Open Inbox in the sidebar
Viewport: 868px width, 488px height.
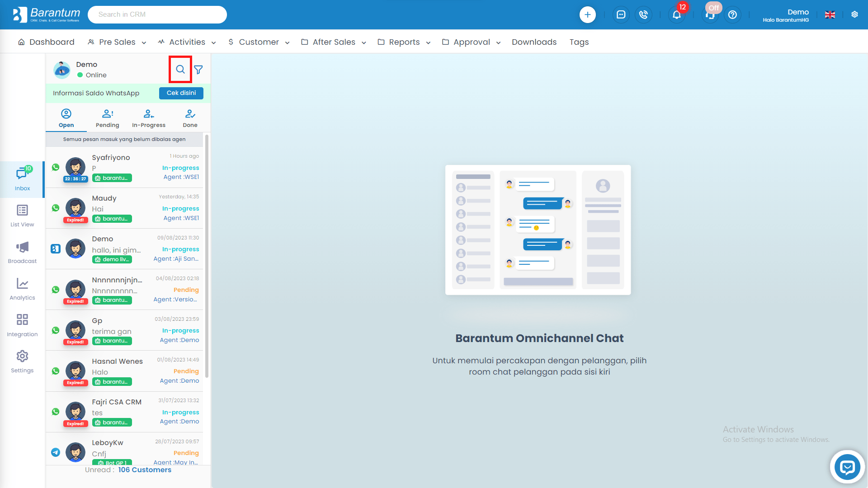(22, 179)
